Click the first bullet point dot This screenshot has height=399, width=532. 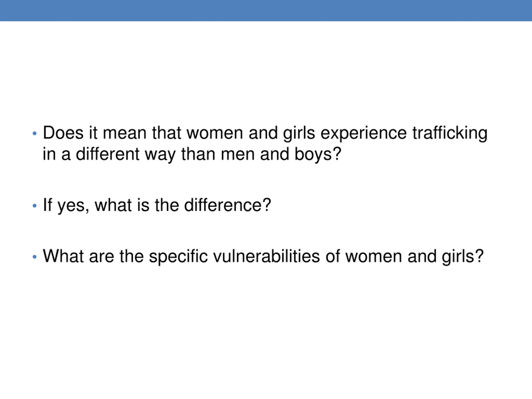35,133
